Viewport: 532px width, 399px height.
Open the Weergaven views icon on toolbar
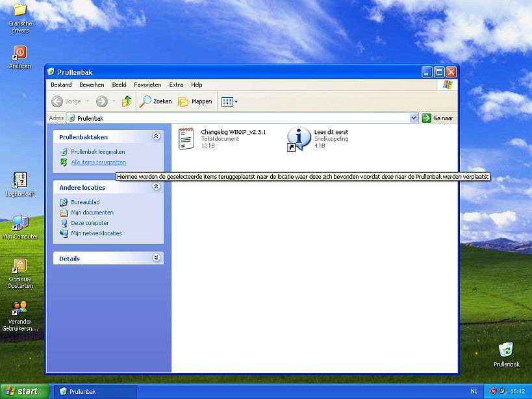point(226,101)
